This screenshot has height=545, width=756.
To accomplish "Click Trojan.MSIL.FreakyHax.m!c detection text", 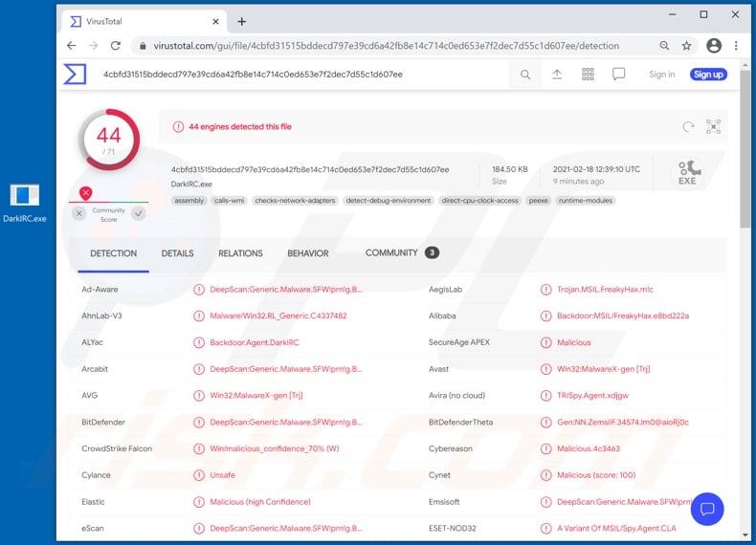I will [605, 290].
